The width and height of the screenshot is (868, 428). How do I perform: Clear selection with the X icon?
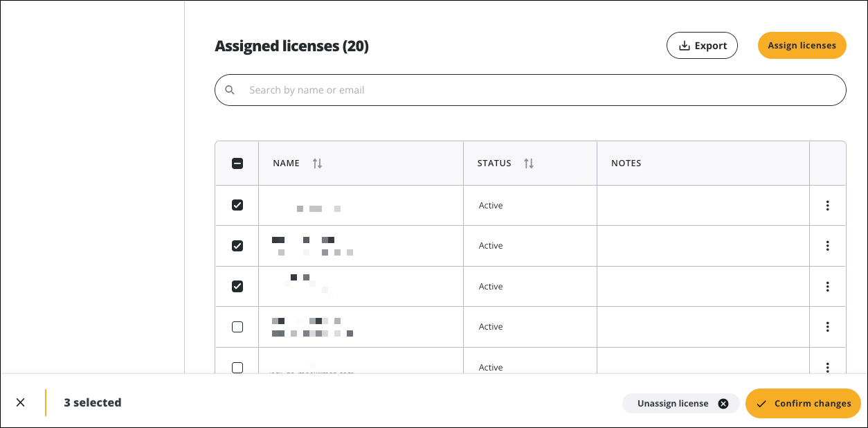click(x=21, y=402)
